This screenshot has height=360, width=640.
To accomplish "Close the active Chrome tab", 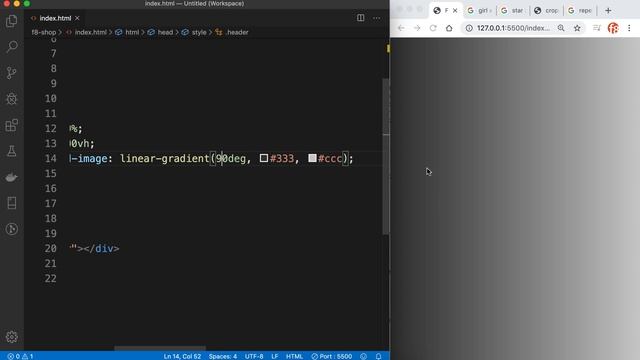I will coord(455,11).
